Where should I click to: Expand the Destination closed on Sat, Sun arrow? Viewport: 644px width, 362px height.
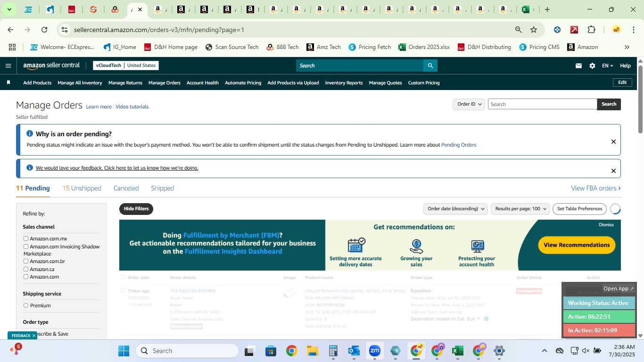coord(479,319)
